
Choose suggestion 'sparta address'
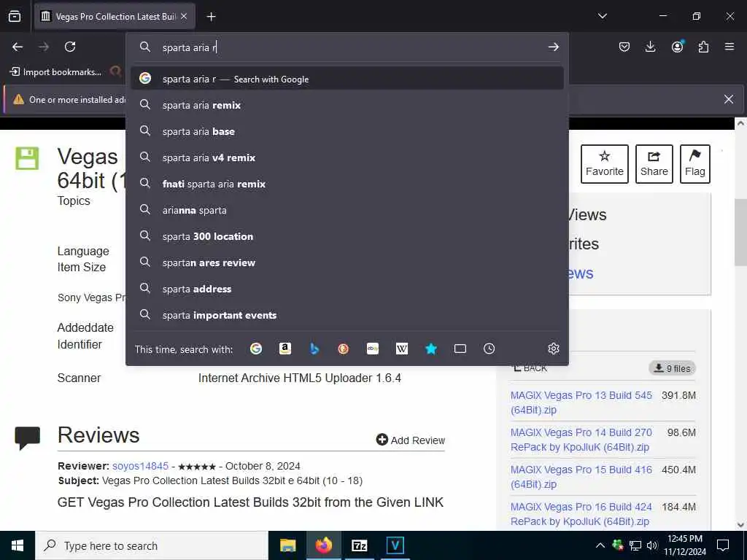pos(347,289)
